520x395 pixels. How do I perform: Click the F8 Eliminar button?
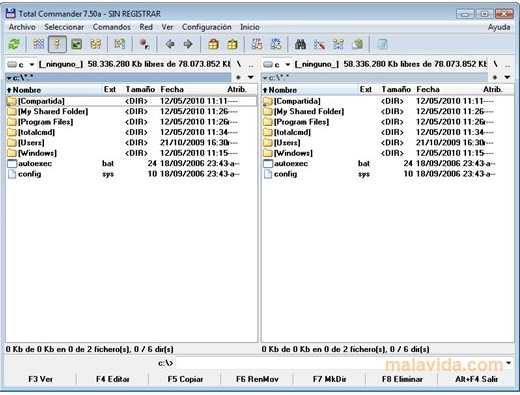click(402, 379)
